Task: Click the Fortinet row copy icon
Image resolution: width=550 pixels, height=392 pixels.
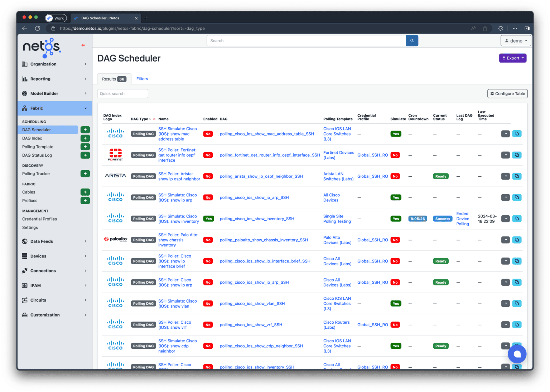Action: click(516, 155)
